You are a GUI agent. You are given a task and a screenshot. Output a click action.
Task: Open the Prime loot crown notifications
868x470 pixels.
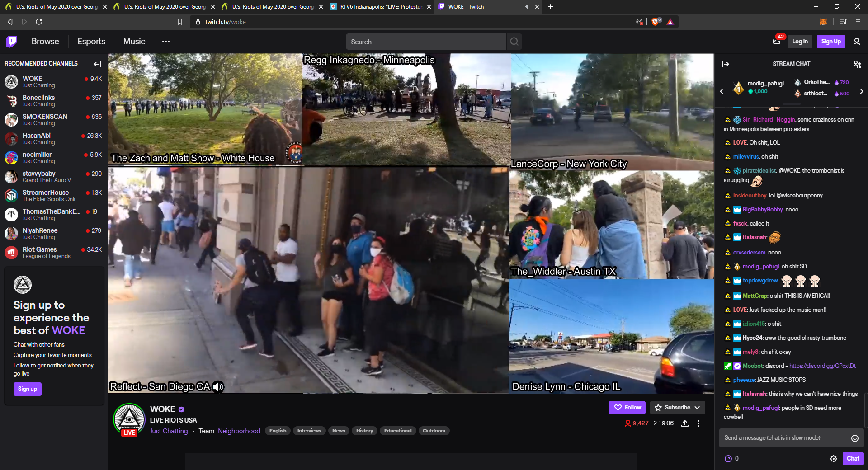pos(777,42)
